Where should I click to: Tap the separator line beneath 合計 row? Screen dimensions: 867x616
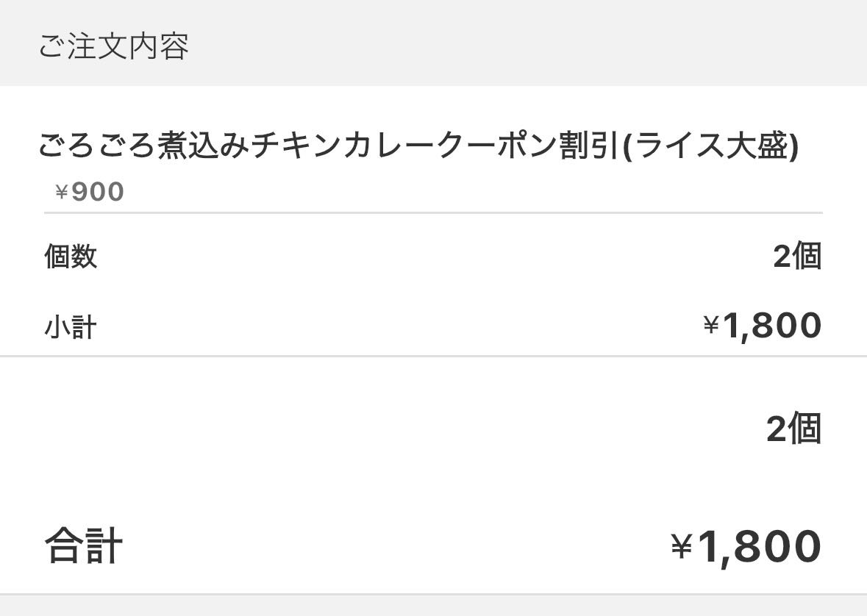[433, 594]
